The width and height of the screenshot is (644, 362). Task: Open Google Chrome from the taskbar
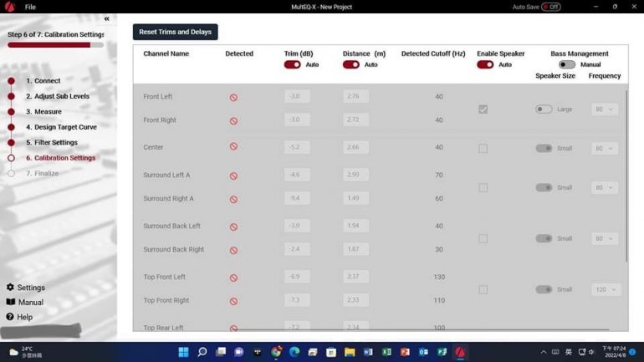pyautogui.click(x=276, y=352)
